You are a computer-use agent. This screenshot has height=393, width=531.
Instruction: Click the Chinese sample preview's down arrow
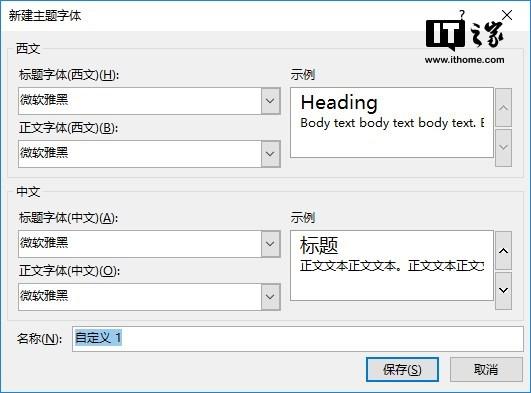pyautogui.click(x=503, y=290)
